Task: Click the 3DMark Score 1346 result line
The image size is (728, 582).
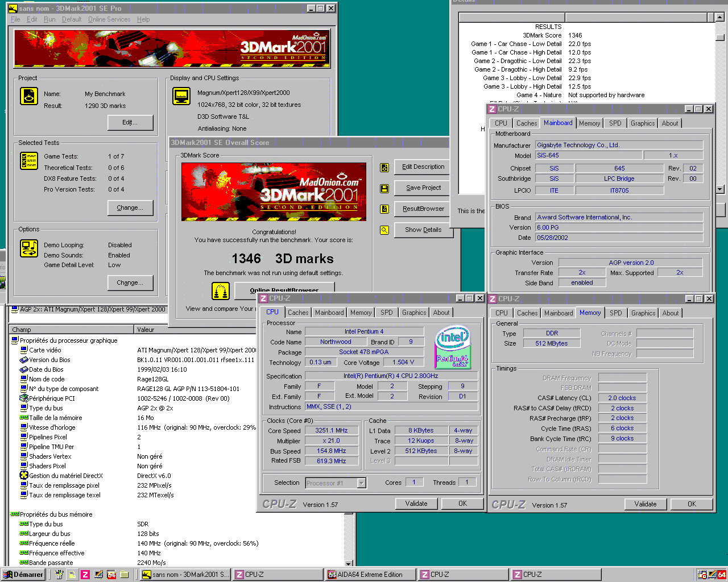Action: coord(552,35)
